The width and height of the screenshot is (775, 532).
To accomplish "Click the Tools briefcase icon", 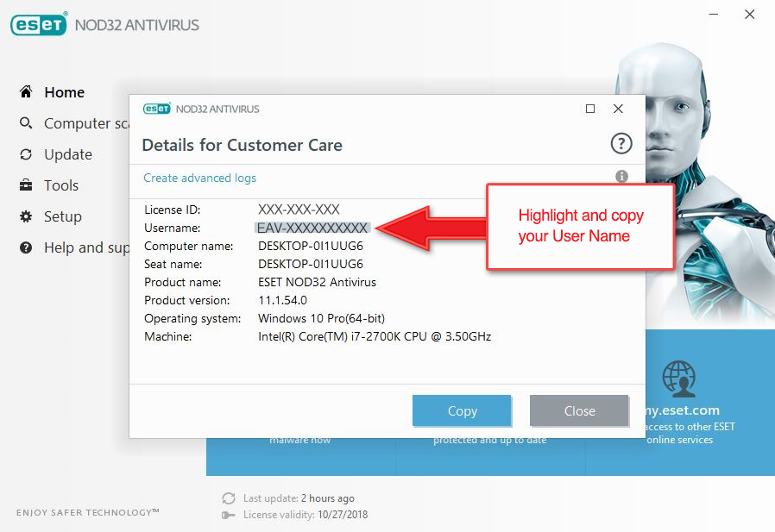I will tap(26, 185).
